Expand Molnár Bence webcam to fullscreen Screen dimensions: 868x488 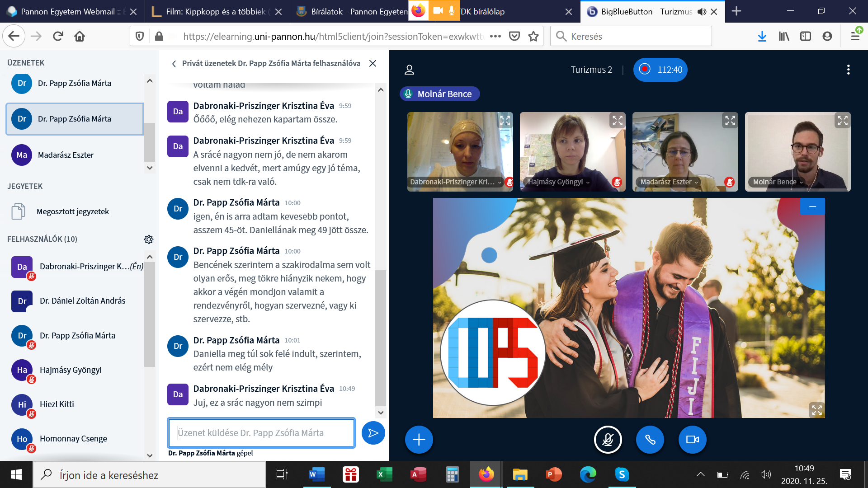point(842,121)
